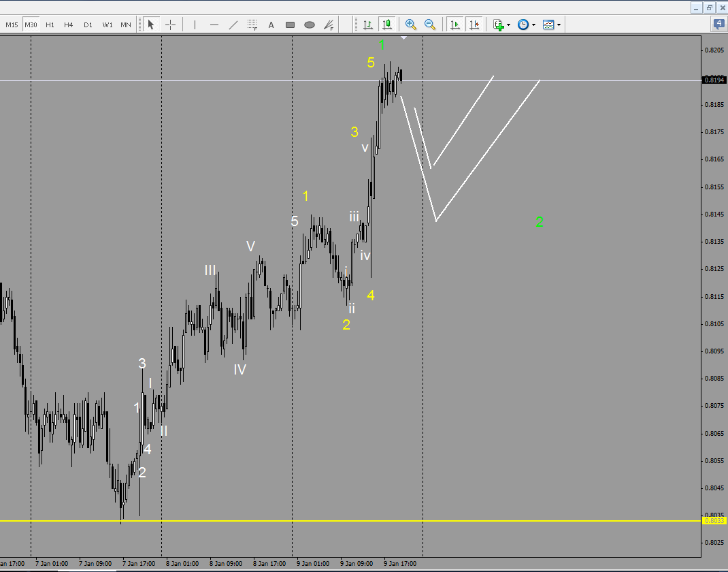728x572 pixels.
Task: Select the Text label tool
Action: coord(271,25)
